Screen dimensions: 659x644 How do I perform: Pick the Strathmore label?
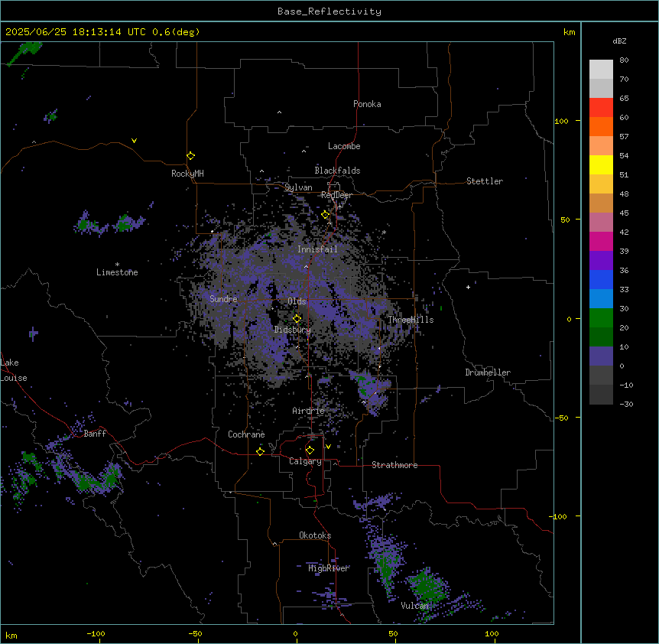click(x=394, y=465)
